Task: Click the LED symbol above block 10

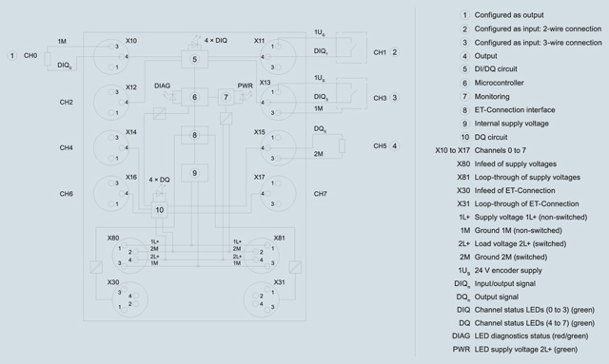Action: point(160,193)
